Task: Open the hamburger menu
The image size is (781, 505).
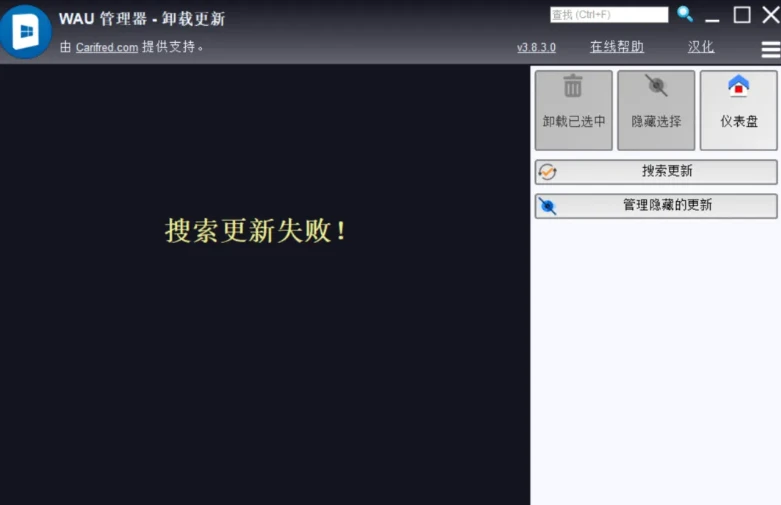Action: [x=770, y=49]
